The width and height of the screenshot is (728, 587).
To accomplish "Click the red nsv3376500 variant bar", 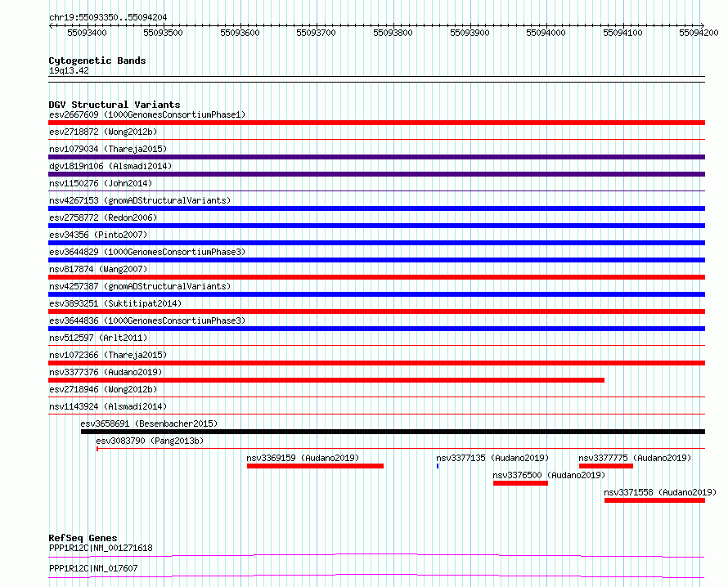I will (520, 483).
